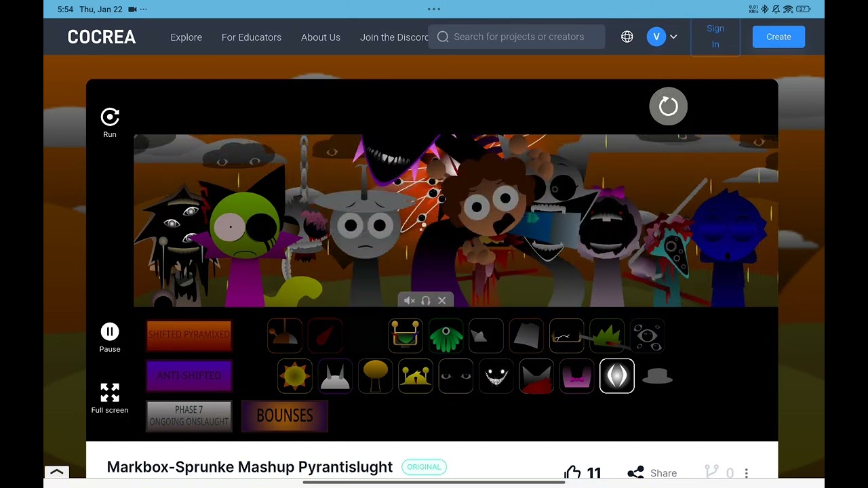868x488 pixels.
Task: Click the BOUNSES button
Action: pos(285,415)
